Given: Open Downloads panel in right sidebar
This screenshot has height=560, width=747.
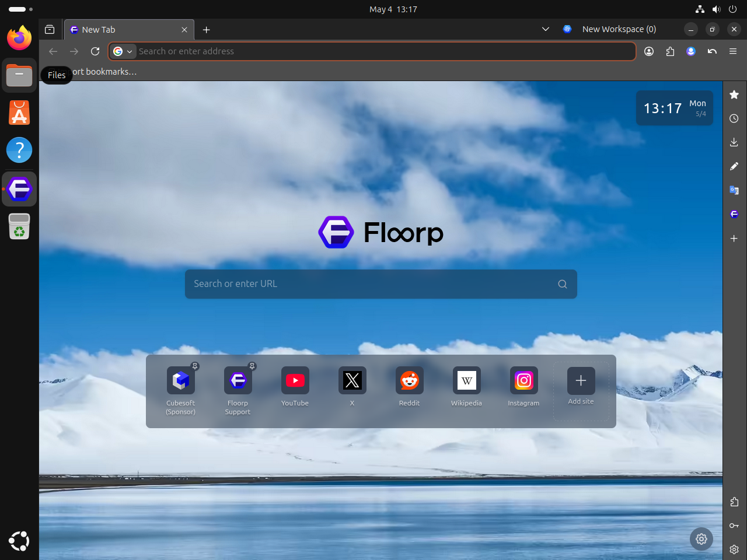Looking at the screenshot, I should coord(734,142).
